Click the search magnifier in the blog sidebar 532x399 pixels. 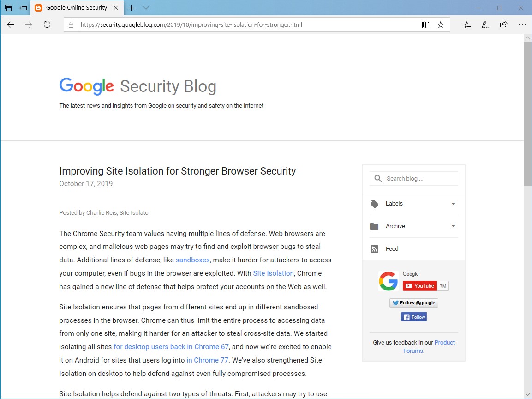377,178
